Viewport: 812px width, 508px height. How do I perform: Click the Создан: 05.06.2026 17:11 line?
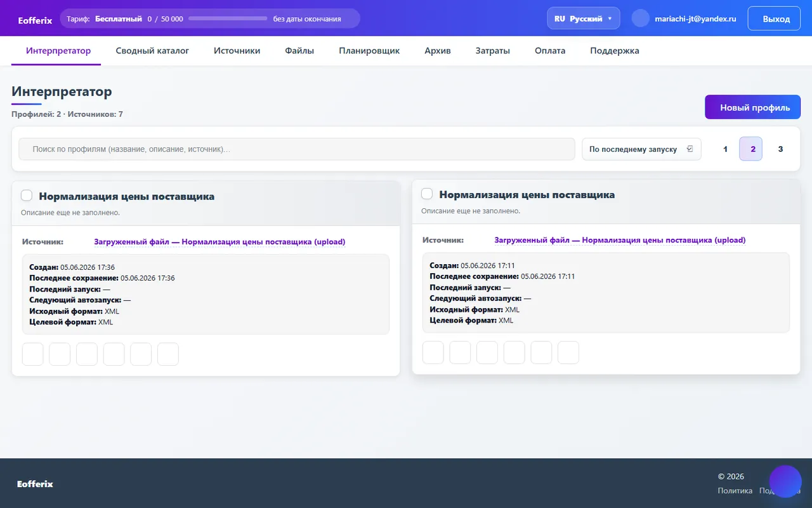[473, 265]
